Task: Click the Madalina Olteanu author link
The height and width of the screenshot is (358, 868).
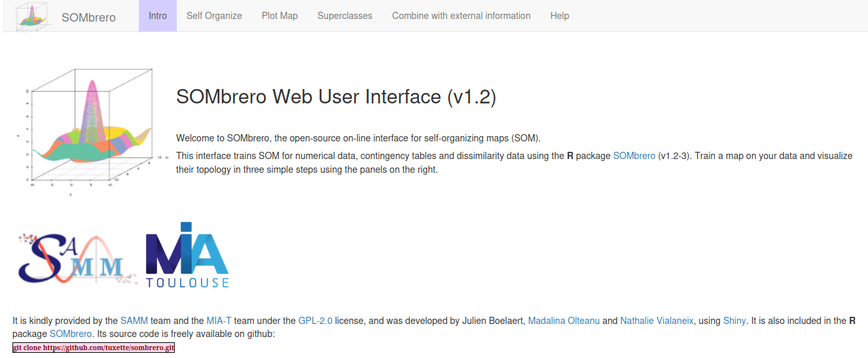Action: pyautogui.click(x=564, y=321)
